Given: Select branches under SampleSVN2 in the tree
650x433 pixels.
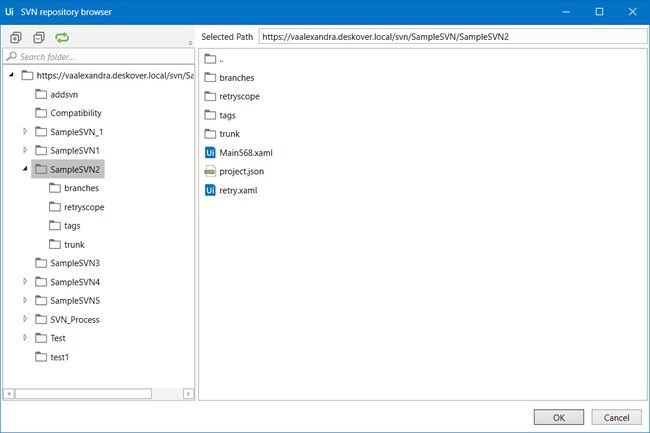Looking at the screenshot, I should [74, 188].
